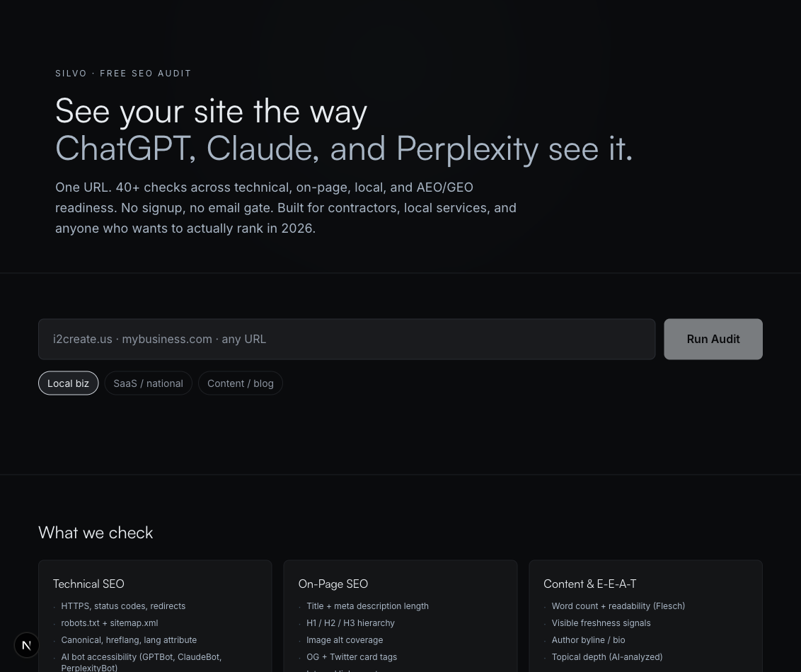Select the robots.txt + sitemap.xml item
Screen dimensions: 801x672
pyautogui.click(x=109, y=623)
